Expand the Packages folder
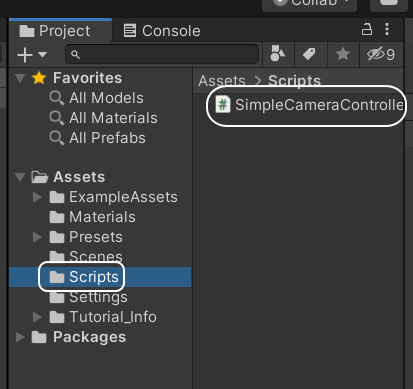The width and height of the screenshot is (413, 389). click(20, 337)
